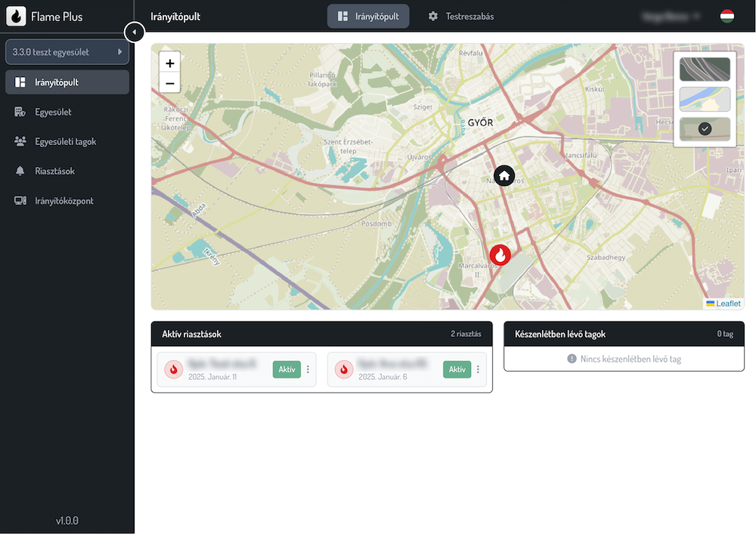Click the black home marker on the map
756x534 pixels.
tap(504, 176)
